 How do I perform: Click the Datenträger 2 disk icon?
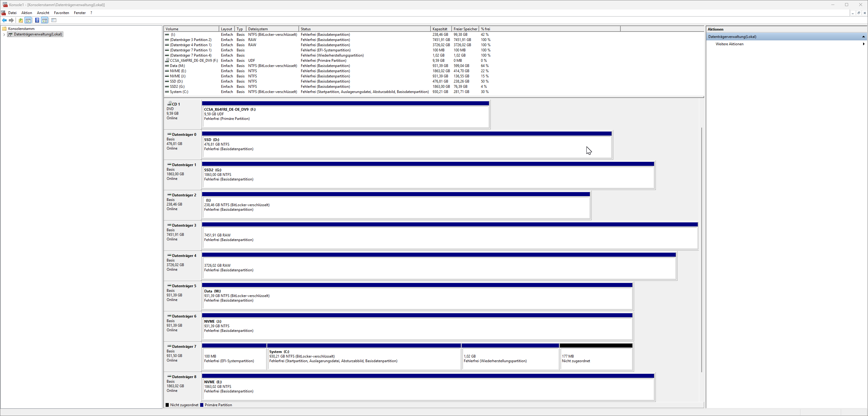[169, 195]
